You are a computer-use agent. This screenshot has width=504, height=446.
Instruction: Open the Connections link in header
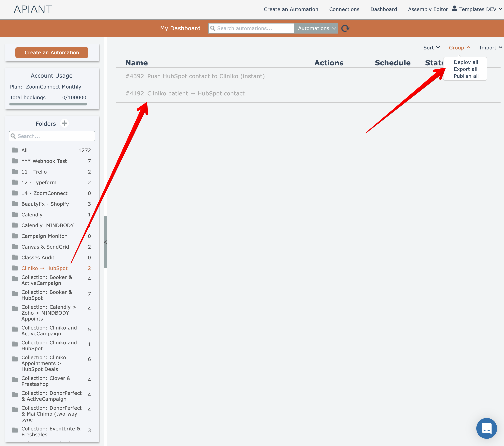click(344, 9)
